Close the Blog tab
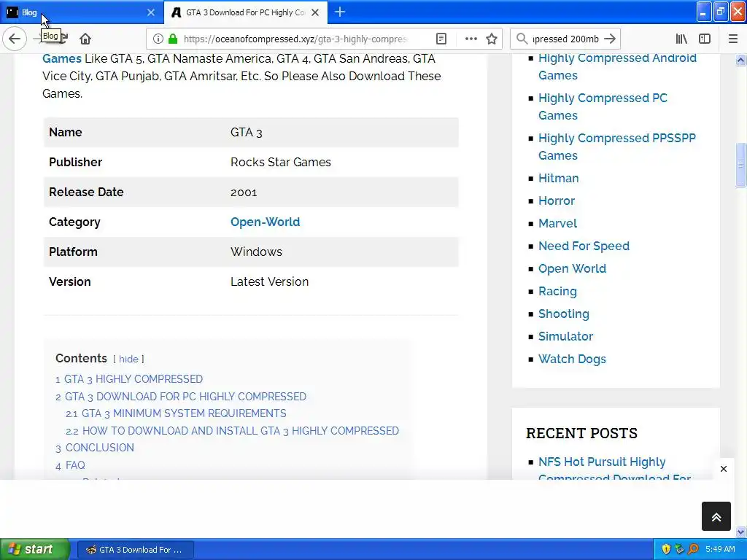Screen dimensions: 747x560 tap(151, 12)
